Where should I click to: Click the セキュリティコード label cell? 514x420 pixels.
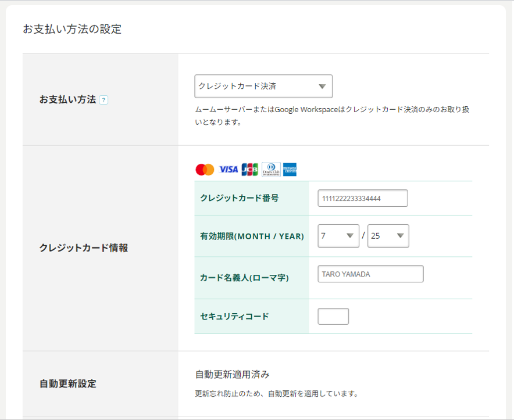click(x=252, y=317)
